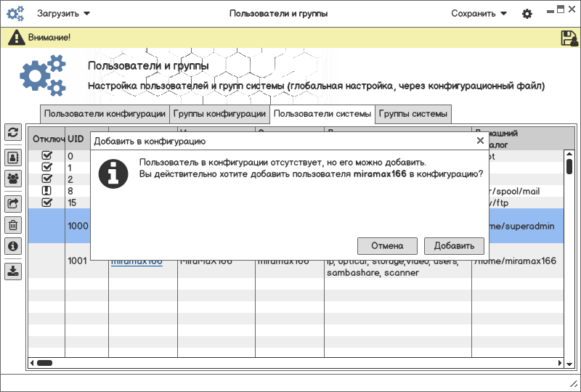This screenshot has width=581, height=392.
Task: Open the Загрузить dropdown menu
Action: pyautogui.click(x=64, y=14)
